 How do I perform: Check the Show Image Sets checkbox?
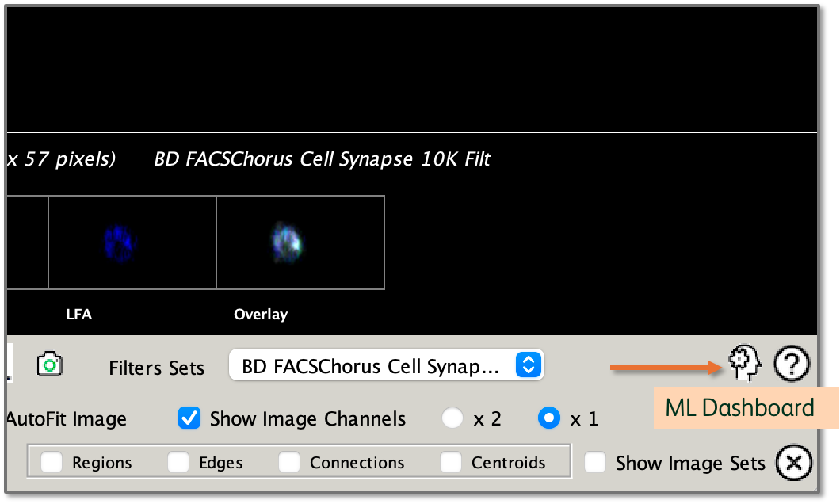coord(595,463)
